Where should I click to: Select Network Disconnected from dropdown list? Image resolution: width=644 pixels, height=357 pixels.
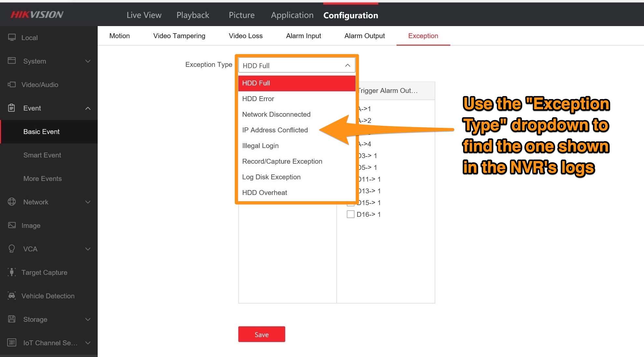click(276, 114)
